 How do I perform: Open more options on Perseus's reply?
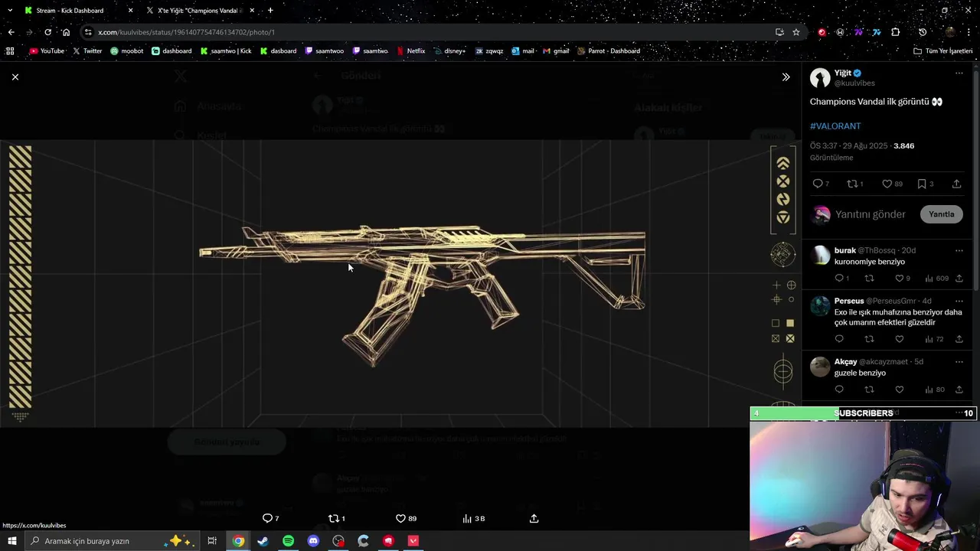(959, 301)
